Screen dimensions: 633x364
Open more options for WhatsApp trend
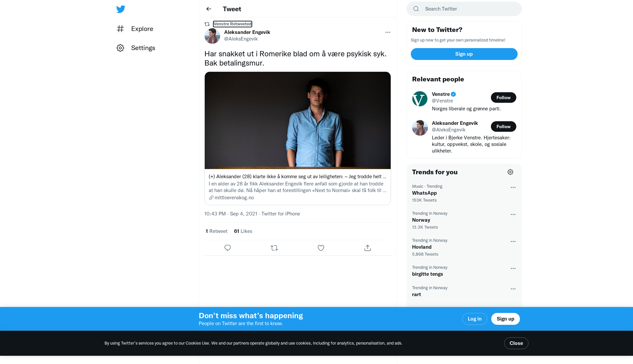[513, 187]
